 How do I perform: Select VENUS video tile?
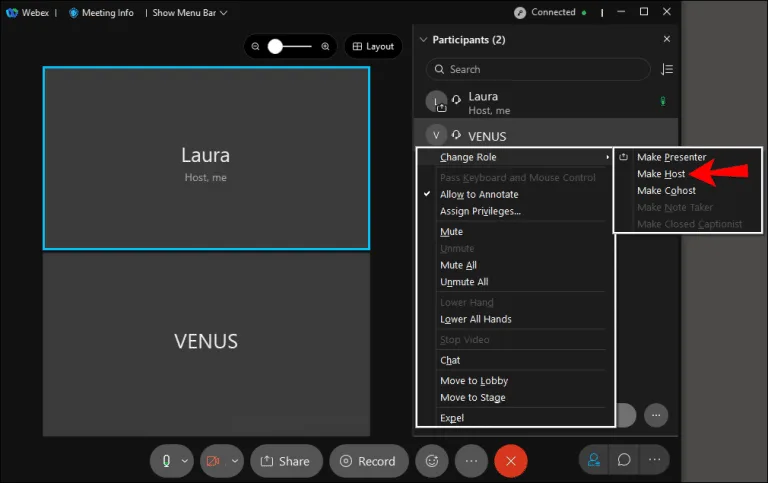tap(206, 344)
